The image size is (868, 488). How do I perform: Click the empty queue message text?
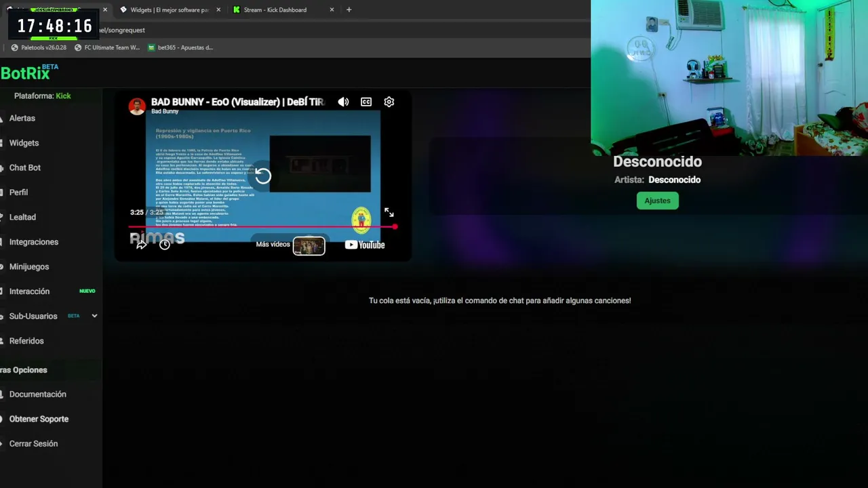(500, 300)
